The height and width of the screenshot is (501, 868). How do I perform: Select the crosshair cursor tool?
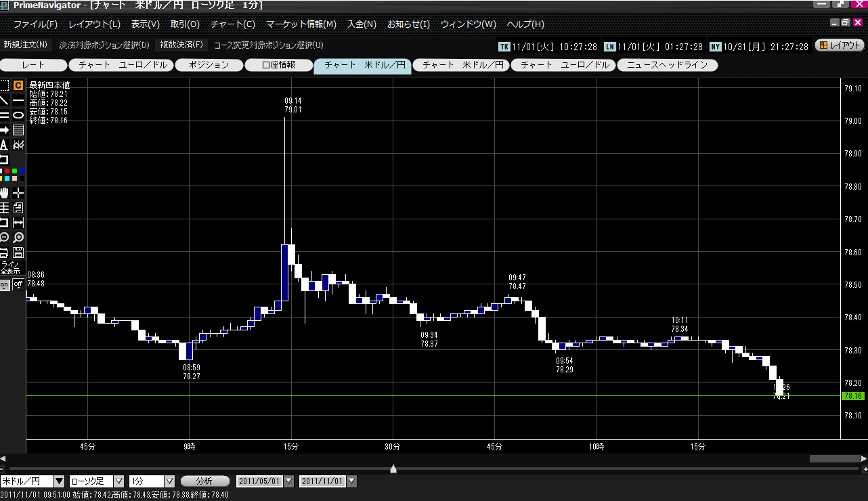pyautogui.click(x=18, y=193)
